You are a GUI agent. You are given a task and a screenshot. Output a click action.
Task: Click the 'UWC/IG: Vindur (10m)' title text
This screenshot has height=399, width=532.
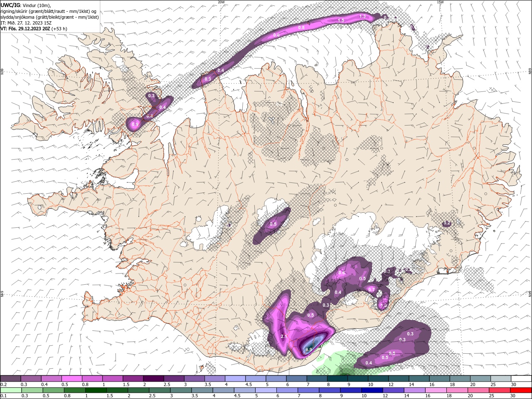pyautogui.click(x=26, y=5)
